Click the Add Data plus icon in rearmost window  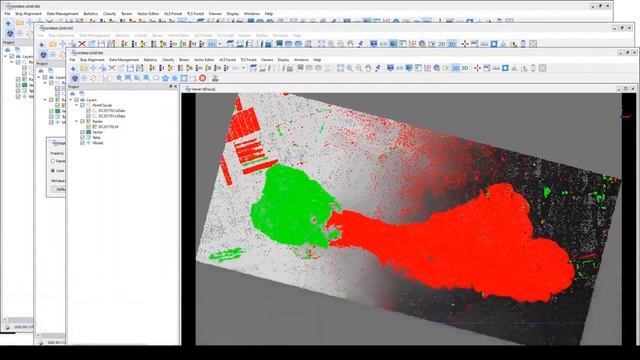tap(9, 23)
